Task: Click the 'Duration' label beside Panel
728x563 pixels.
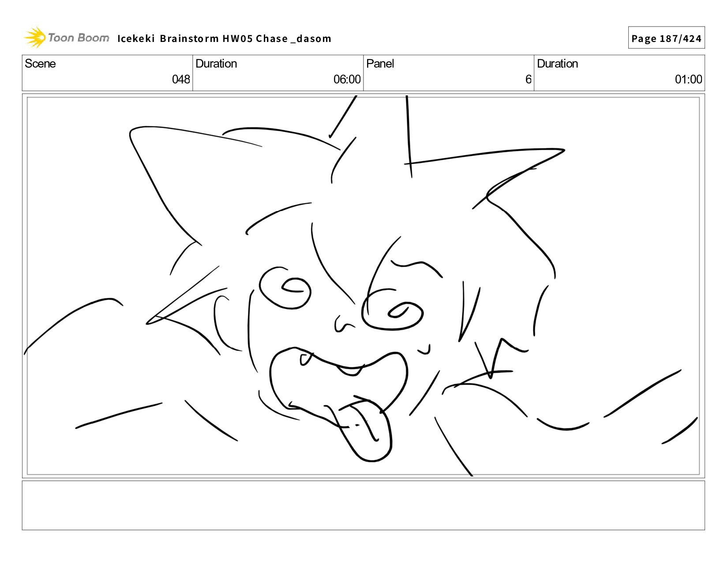Action: [557, 64]
